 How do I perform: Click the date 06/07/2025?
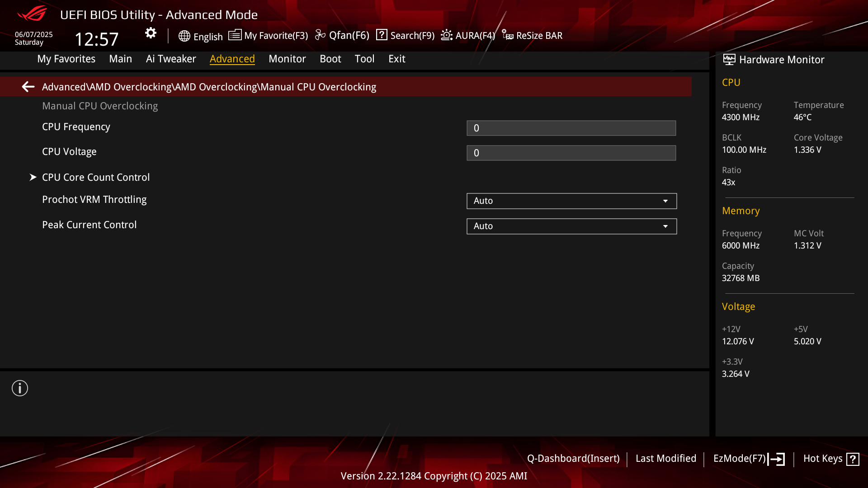(x=34, y=35)
